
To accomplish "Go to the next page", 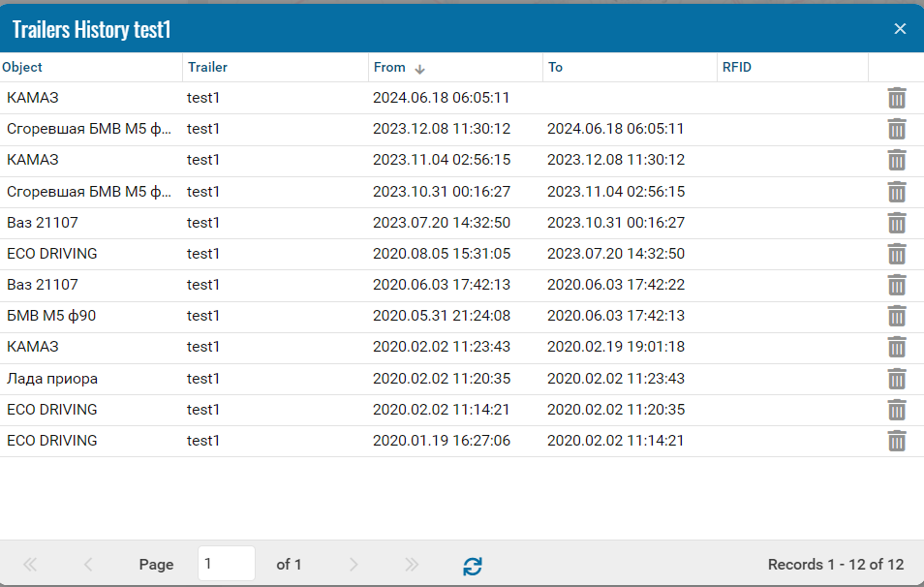I will pyautogui.click(x=354, y=565).
